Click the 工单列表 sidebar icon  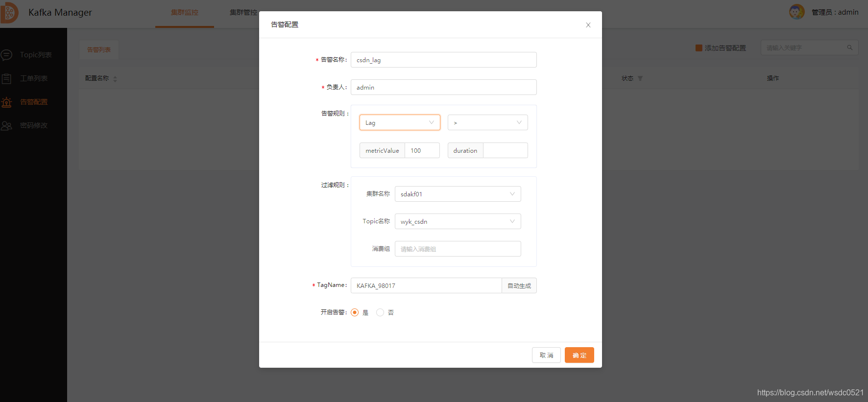(x=6, y=78)
